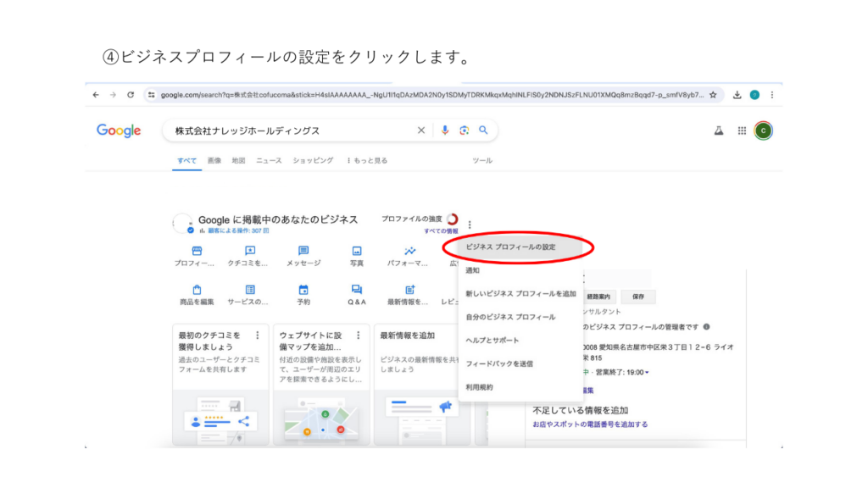Open the 顧客による操作: 307 回 link

(238, 230)
